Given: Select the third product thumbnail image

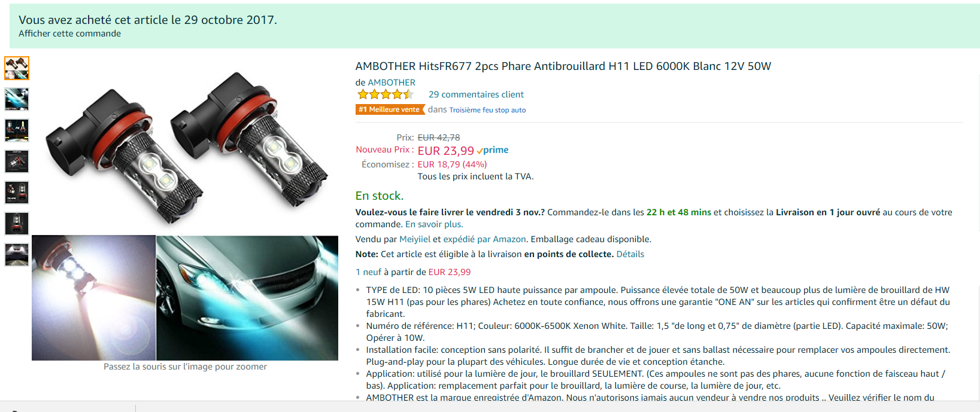Looking at the screenshot, I should 17,130.
